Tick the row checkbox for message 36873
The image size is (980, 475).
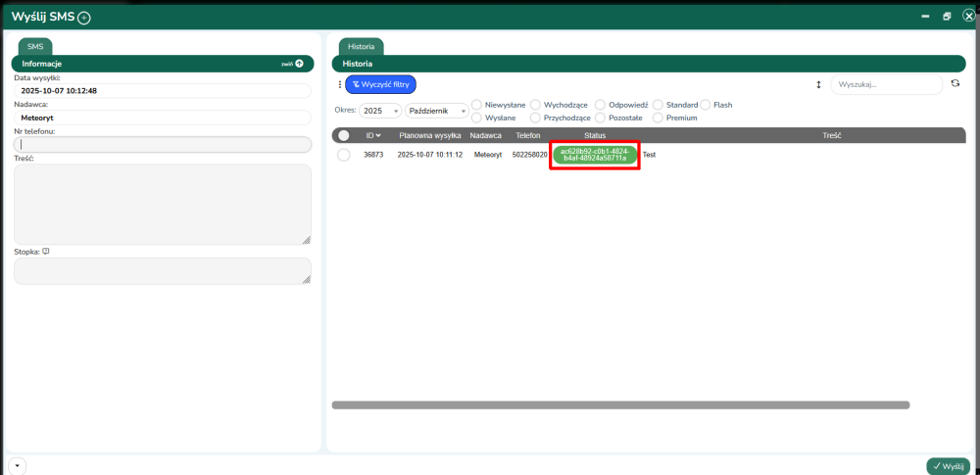coord(344,155)
